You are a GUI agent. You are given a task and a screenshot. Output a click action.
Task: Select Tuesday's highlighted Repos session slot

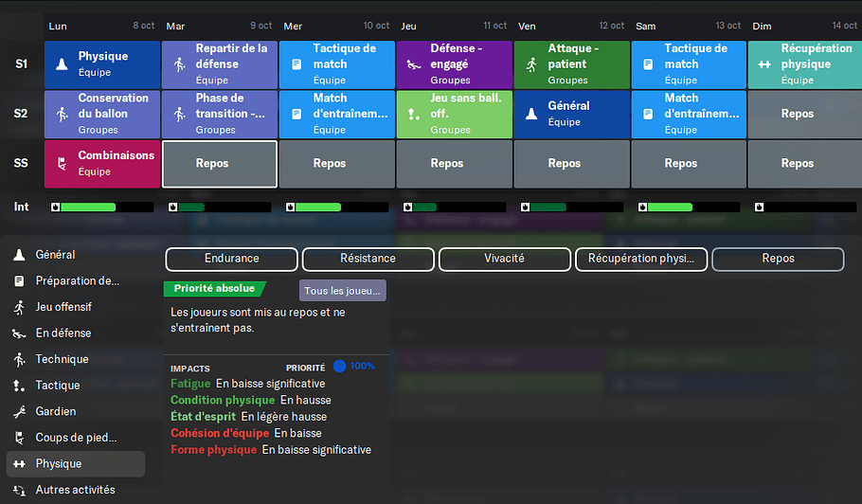tap(220, 164)
